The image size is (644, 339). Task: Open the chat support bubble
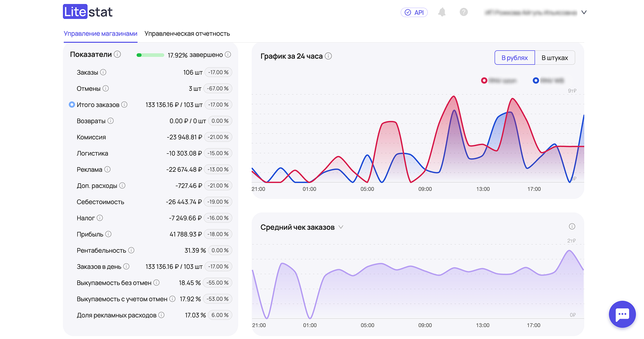(622, 314)
